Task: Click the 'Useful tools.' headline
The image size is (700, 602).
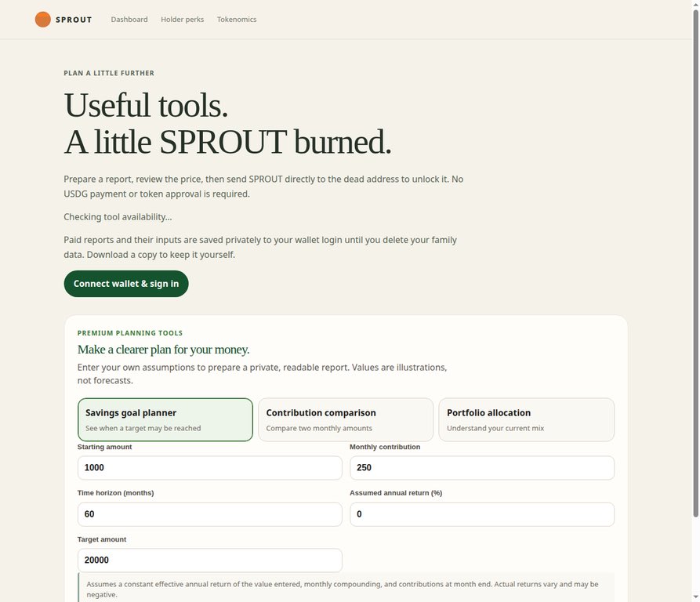Action: tap(146, 105)
